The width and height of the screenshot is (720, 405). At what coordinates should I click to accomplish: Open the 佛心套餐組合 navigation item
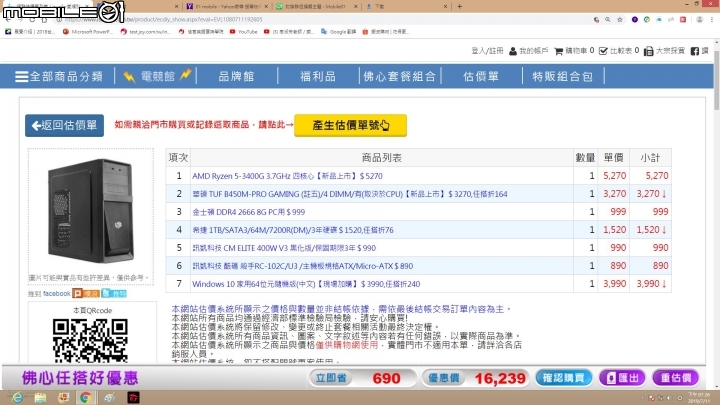click(399, 76)
